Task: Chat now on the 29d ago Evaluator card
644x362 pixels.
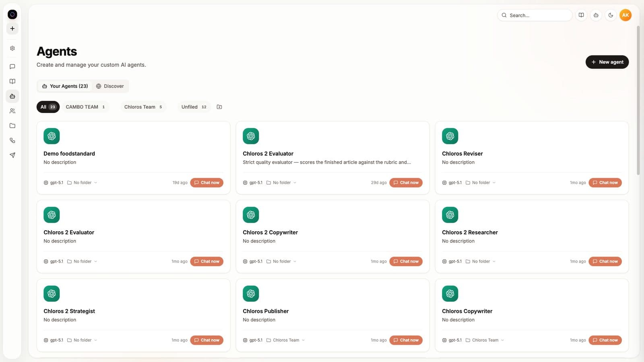Action: [x=406, y=183]
